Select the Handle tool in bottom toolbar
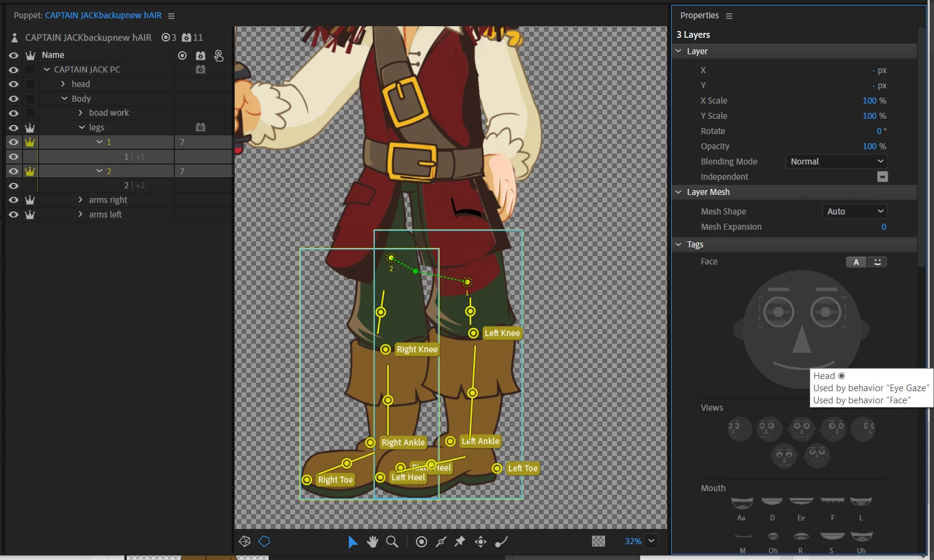 (x=421, y=542)
